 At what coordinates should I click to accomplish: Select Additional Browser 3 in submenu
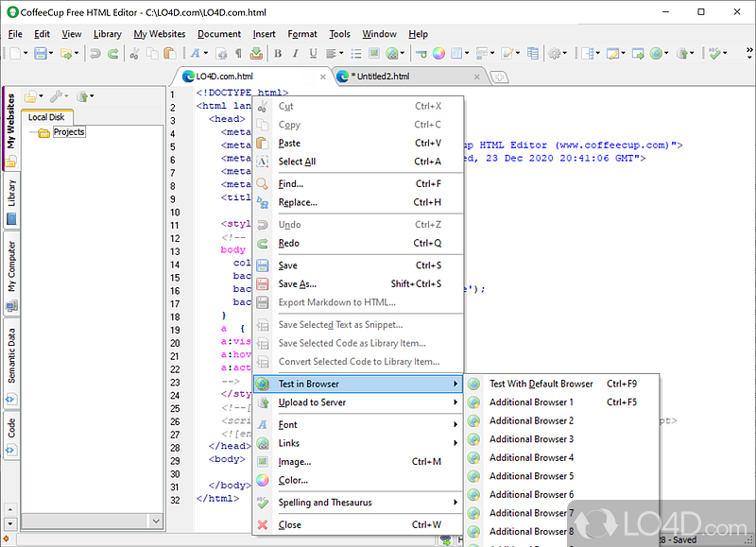point(561,439)
